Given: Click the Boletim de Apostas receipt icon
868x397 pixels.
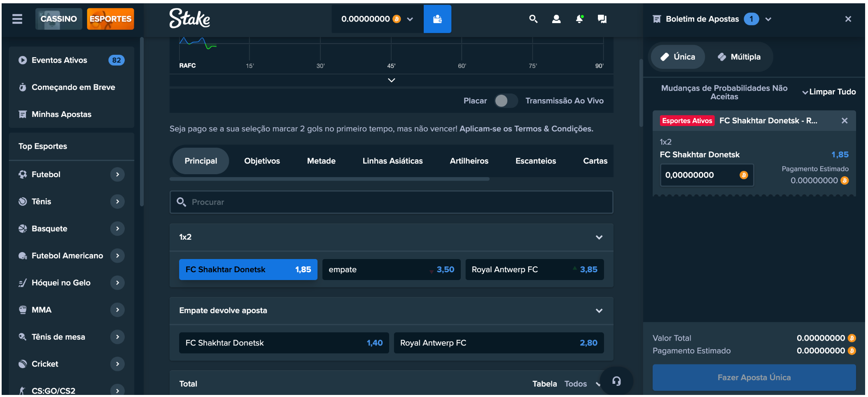Looking at the screenshot, I should tap(657, 19).
